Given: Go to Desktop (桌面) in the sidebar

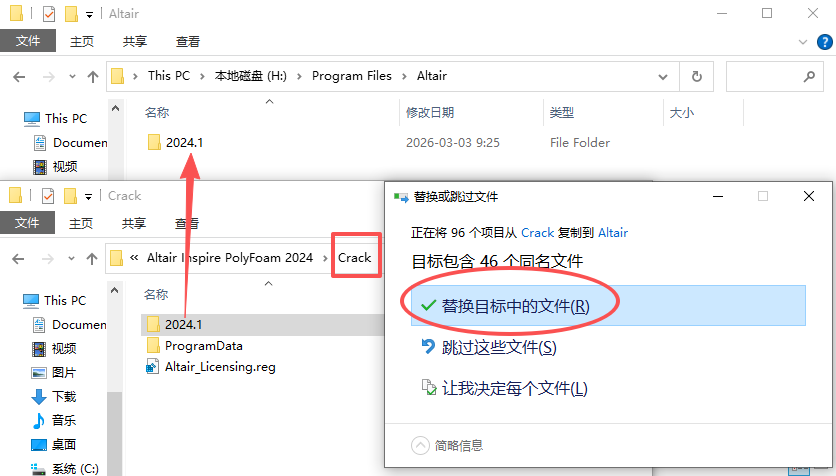Looking at the screenshot, I should (64, 444).
